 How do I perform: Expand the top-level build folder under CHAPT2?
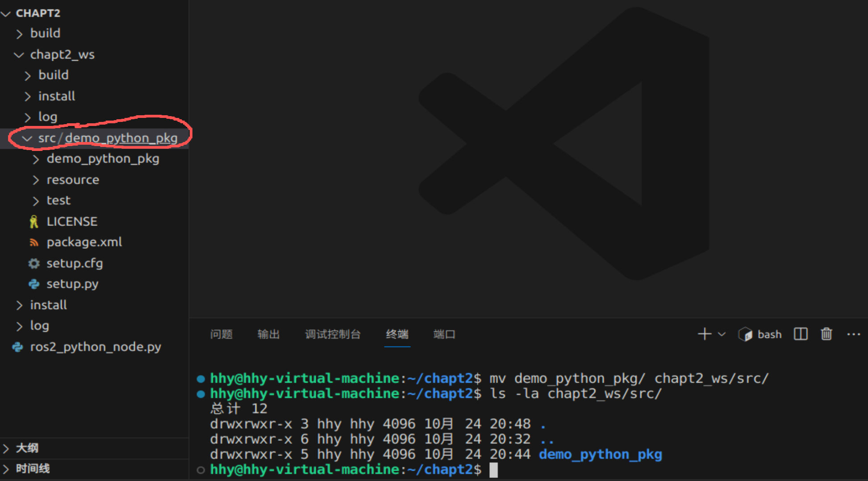[19, 34]
